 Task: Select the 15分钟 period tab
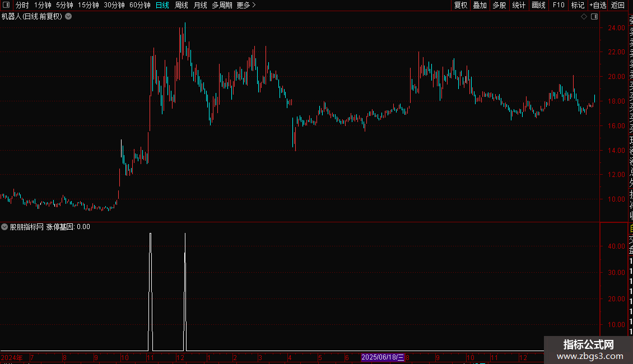tap(89, 5)
